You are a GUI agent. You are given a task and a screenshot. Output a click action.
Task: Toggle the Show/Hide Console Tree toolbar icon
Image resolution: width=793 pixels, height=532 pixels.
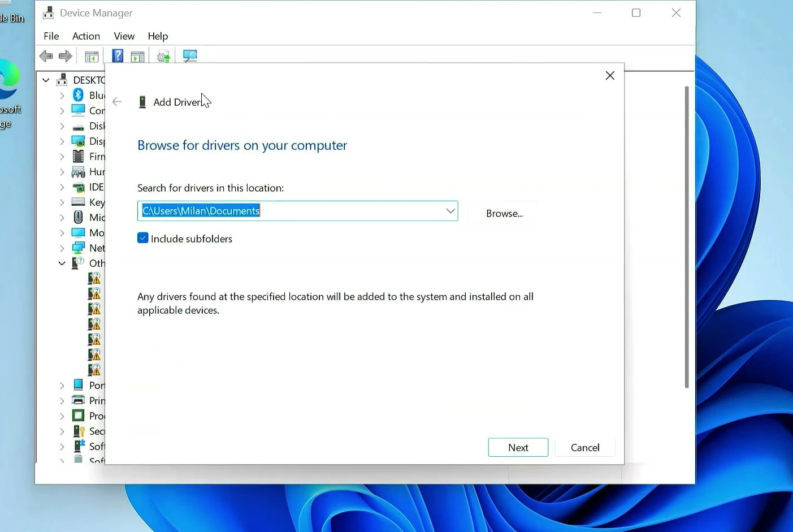92,57
